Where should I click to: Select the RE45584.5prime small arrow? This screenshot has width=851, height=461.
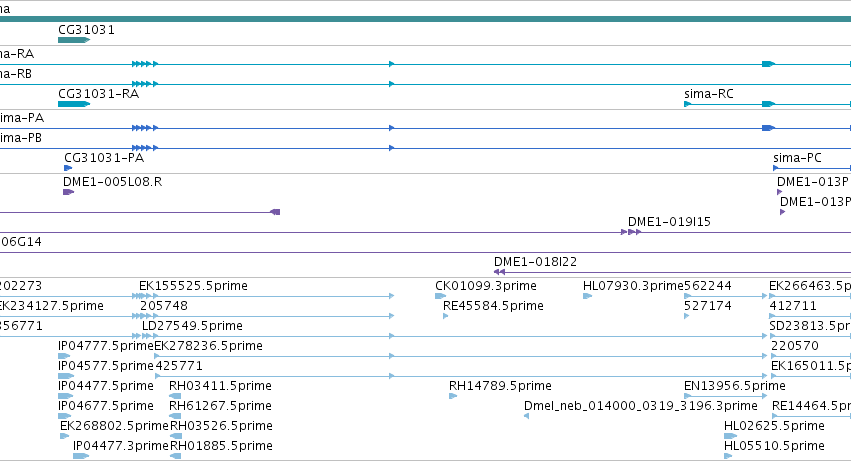pyautogui.click(x=446, y=316)
